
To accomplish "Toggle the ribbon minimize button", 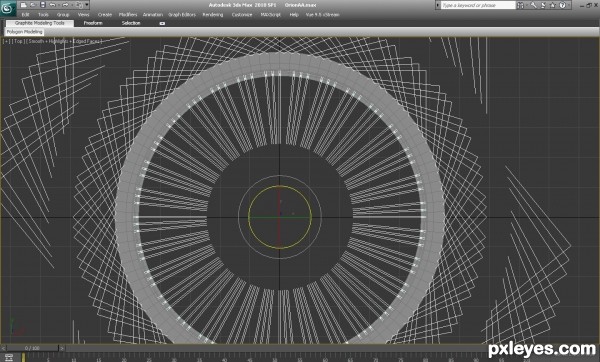I will (x=162, y=23).
